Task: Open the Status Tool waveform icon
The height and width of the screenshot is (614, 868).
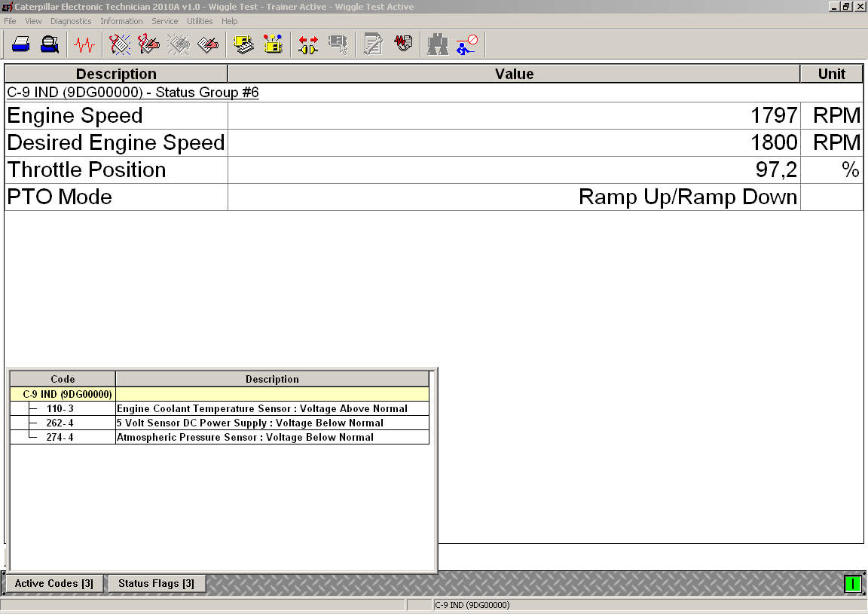Action: (x=84, y=44)
